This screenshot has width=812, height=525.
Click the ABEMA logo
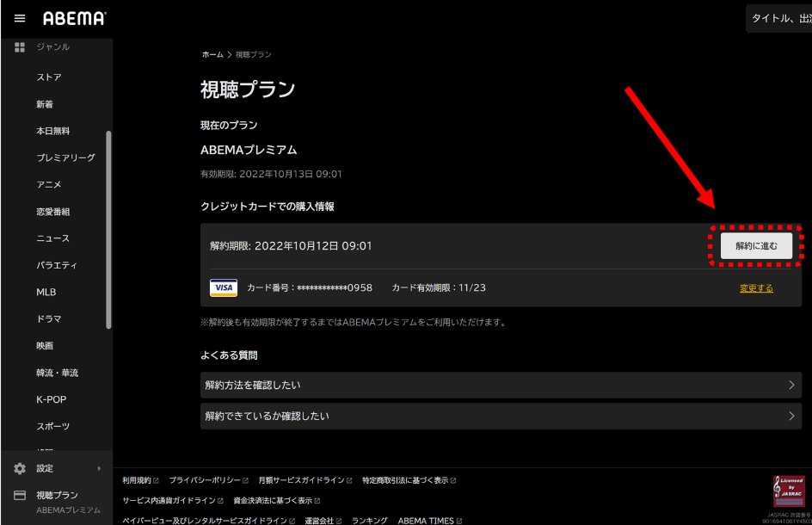[x=74, y=18]
